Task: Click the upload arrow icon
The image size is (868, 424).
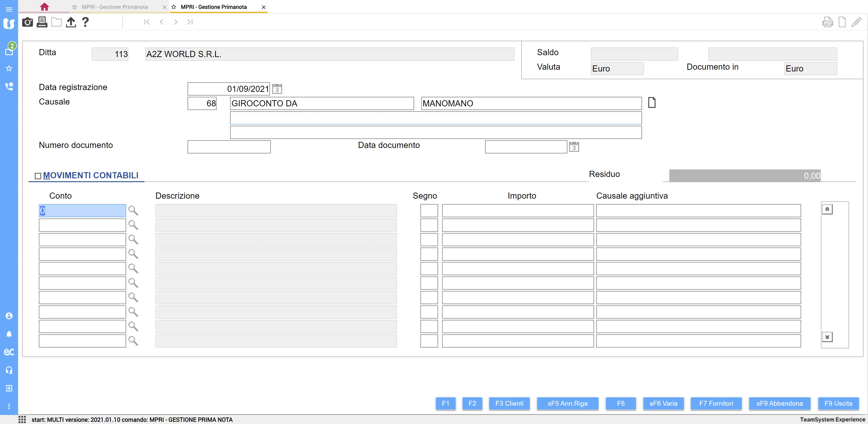Action: click(71, 22)
